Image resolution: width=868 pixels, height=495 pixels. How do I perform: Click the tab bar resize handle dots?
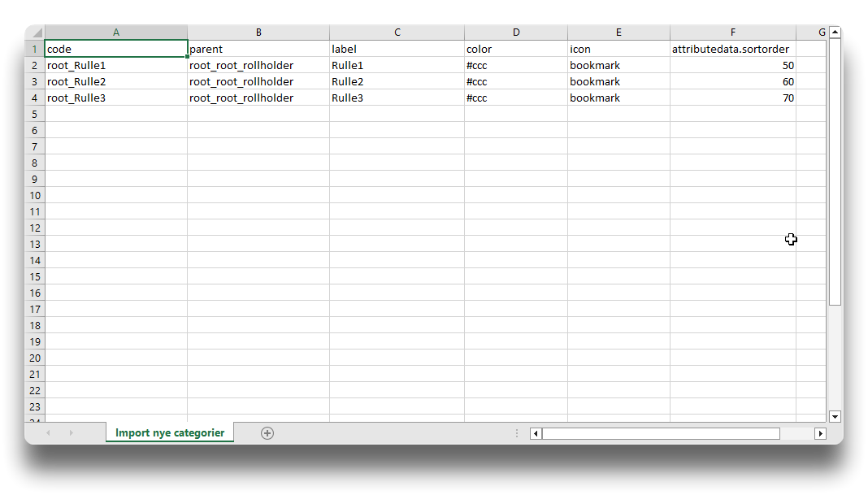(517, 433)
